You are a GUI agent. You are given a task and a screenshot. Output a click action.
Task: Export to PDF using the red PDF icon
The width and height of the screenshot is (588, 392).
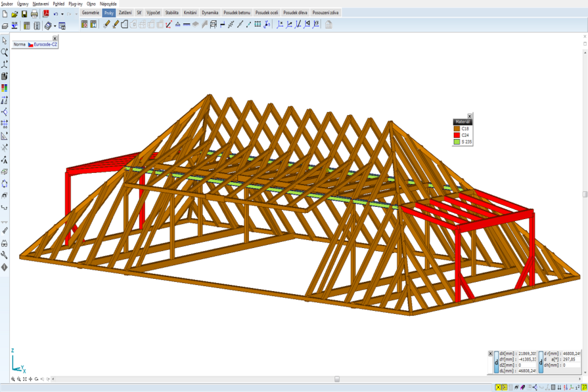pos(46,14)
